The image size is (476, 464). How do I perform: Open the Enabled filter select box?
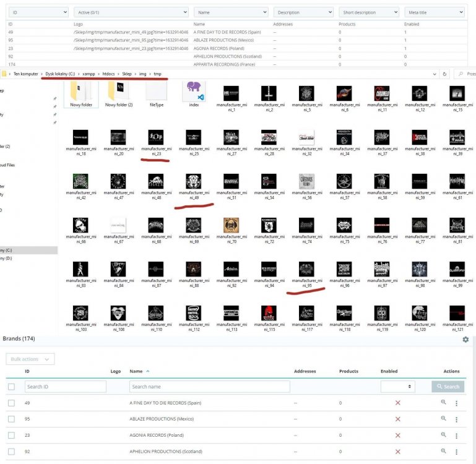coord(397,386)
